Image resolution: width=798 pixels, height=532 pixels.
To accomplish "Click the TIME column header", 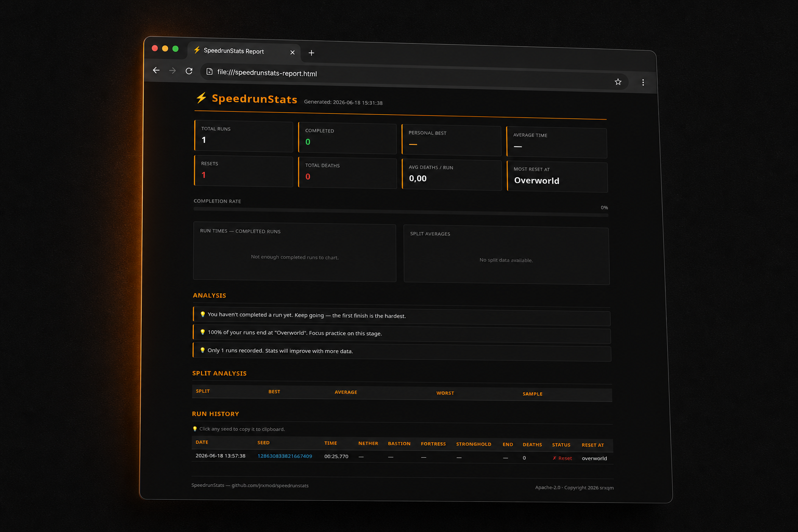I will (x=330, y=443).
